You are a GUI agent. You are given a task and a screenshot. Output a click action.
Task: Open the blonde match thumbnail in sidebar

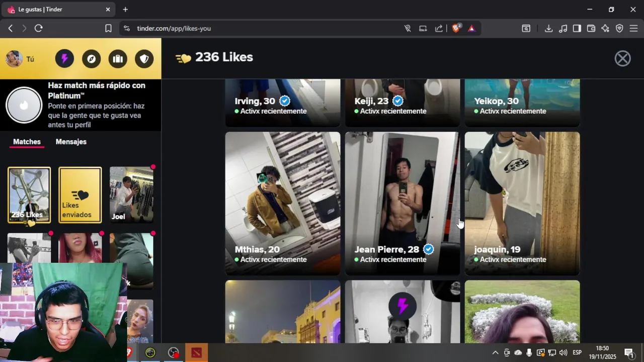140,321
